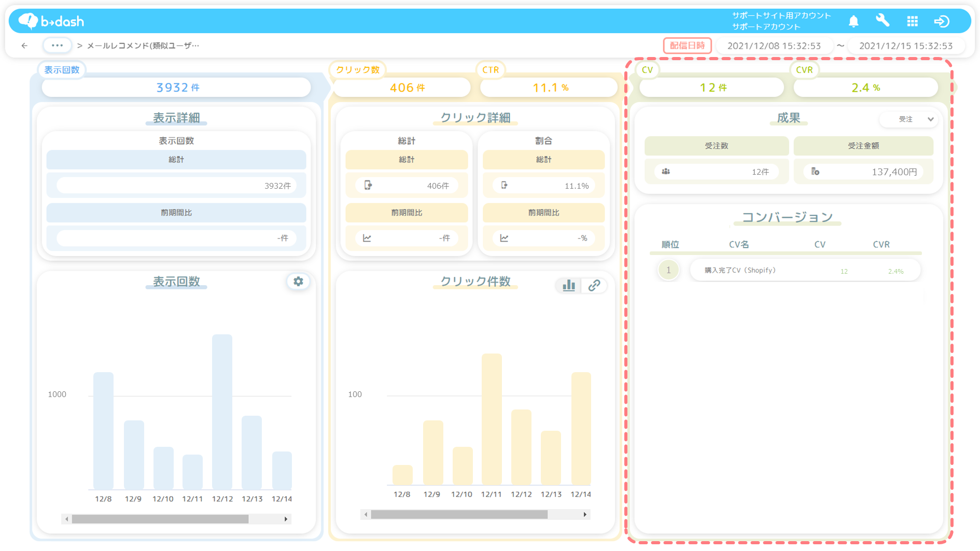Click the b→dash logo

pyautogui.click(x=51, y=21)
